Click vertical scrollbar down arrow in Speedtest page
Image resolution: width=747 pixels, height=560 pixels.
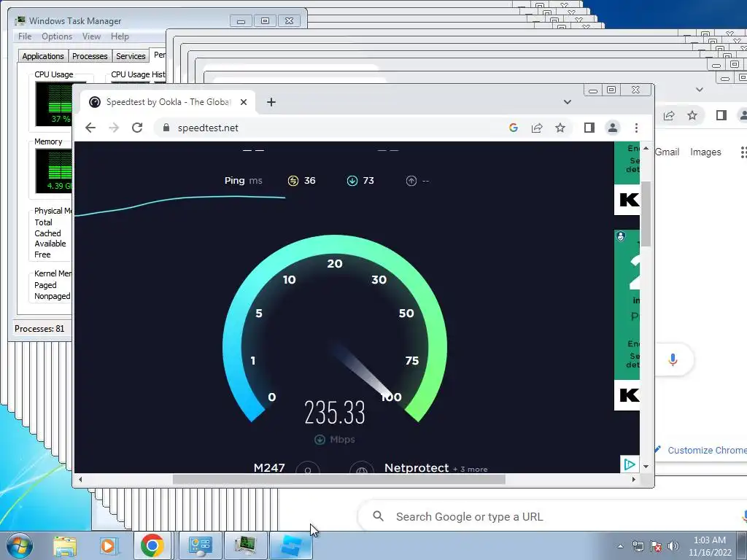646,467
